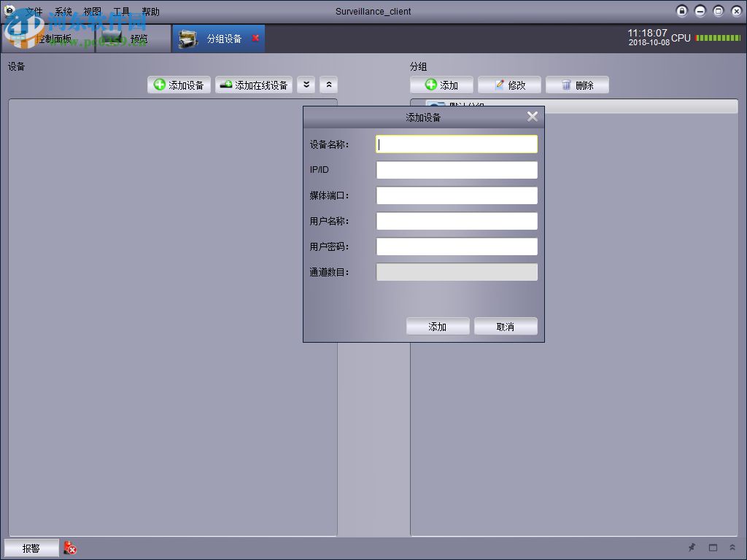Click the CPU usage bar indicator
This screenshot has width=747, height=560.
tap(718, 38)
